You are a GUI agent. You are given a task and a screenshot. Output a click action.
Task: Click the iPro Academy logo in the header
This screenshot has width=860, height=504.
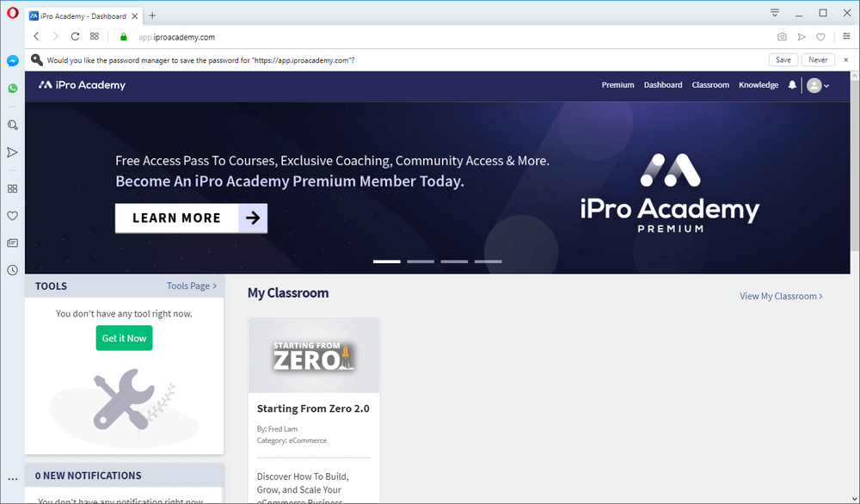point(82,85)
